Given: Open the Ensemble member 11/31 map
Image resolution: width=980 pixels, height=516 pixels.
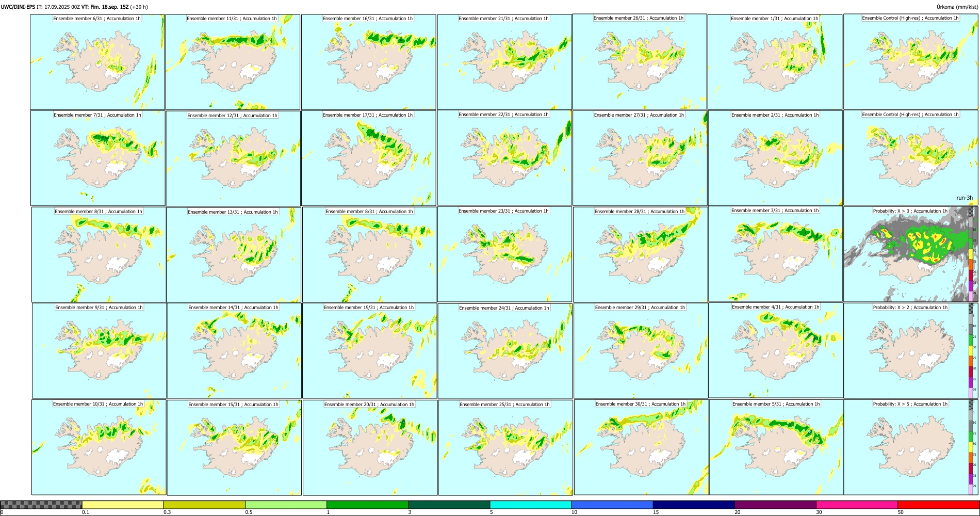Looking at the screenshot, I should pyautogui.click(x=233, y=62).
